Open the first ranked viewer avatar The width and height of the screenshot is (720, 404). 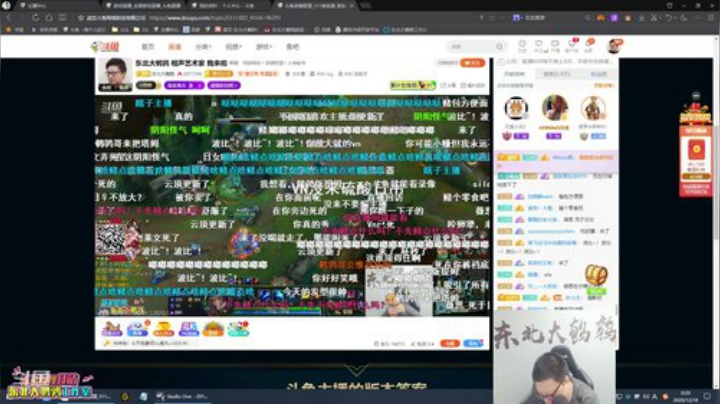tap(516, 109)
